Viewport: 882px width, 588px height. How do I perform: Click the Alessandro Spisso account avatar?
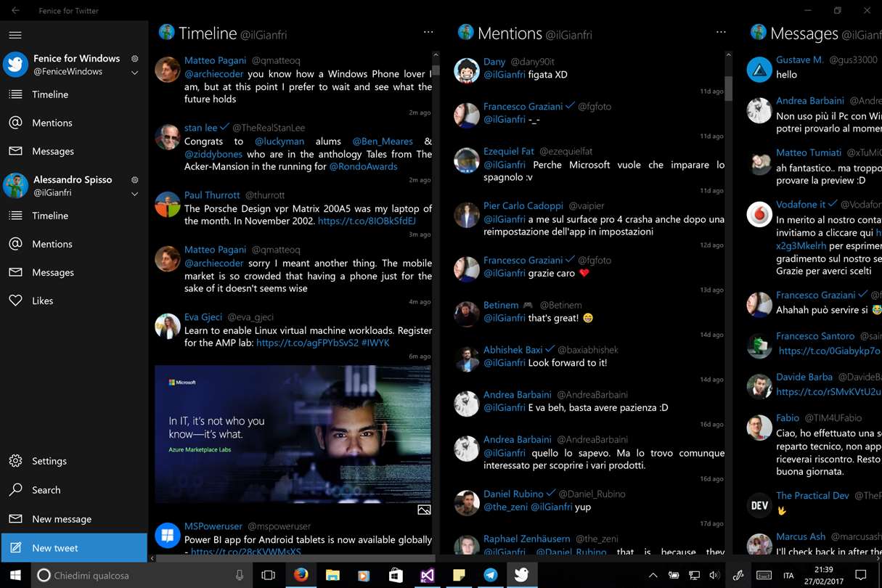click(15, 186)
